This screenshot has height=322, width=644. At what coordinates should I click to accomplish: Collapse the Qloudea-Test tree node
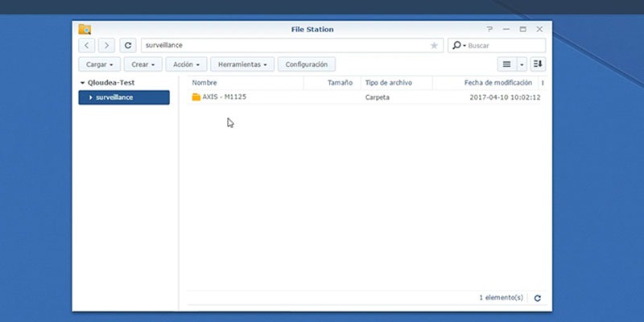(83, 83)
